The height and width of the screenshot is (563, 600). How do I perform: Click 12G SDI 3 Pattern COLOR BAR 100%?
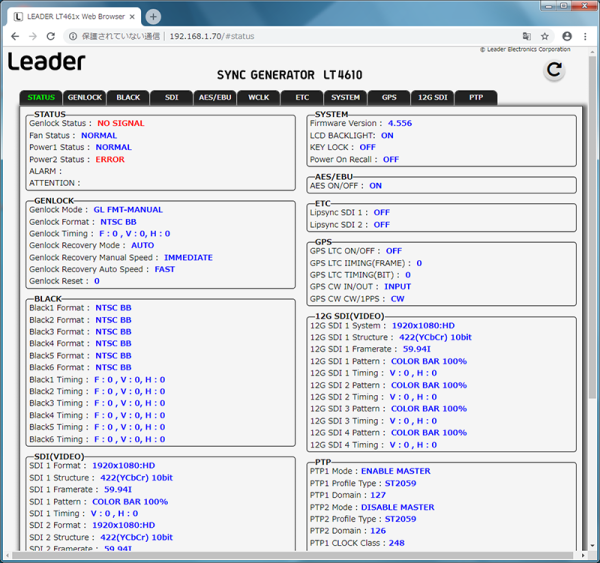[x=429, y=409]
